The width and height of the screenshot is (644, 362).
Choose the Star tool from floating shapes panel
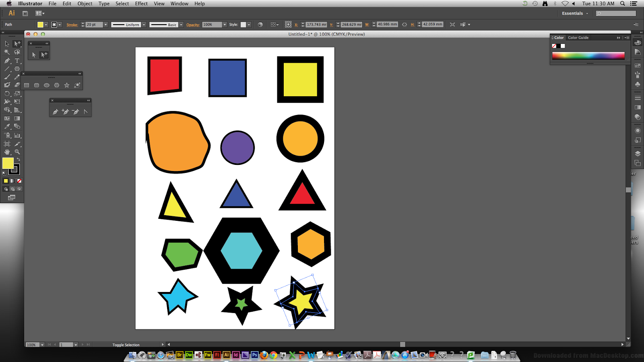tap(66, 85)
